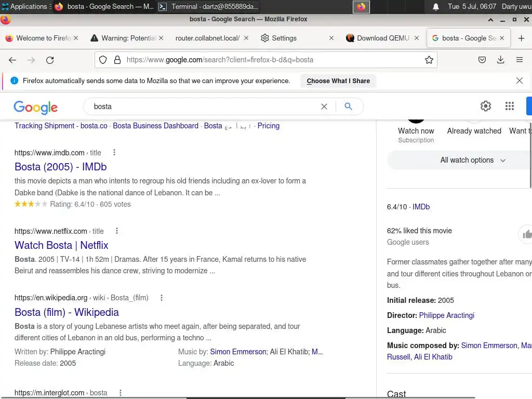Select the bosta - Google Search tab
The width and height of the screenshot is (532, 399).
click(468, 38)
